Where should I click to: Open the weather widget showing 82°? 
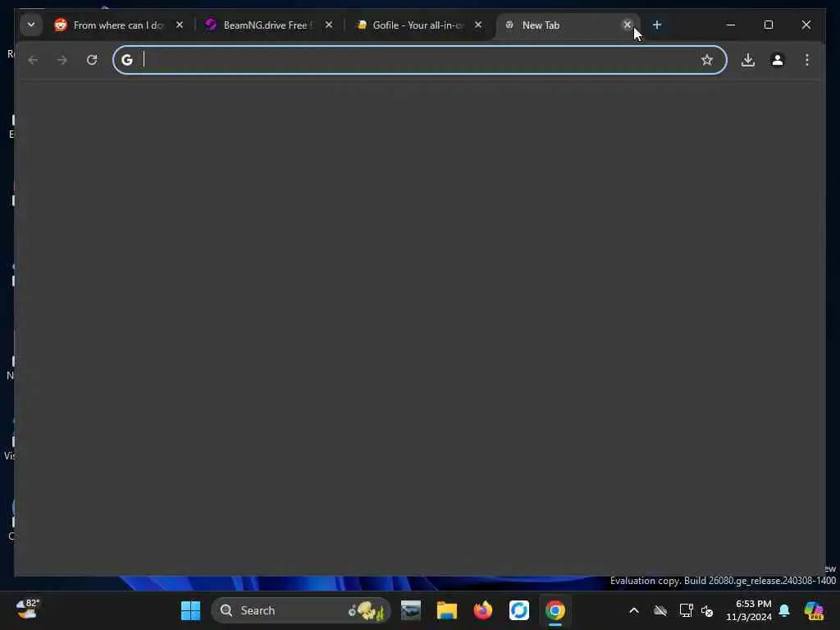[28, 609]
